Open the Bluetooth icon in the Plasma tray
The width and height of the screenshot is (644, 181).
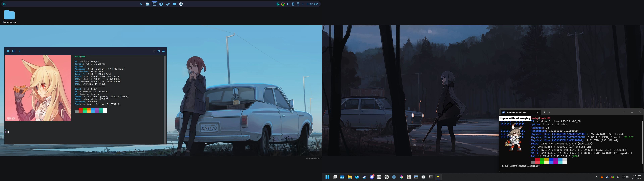(x=293, y=4)
